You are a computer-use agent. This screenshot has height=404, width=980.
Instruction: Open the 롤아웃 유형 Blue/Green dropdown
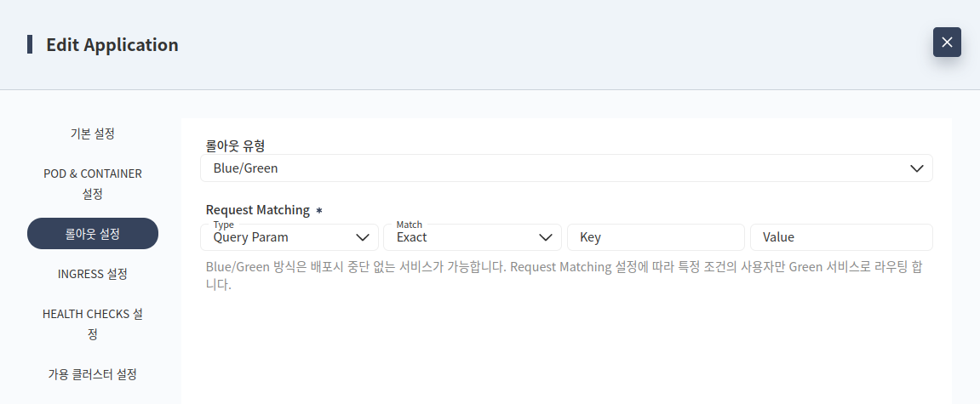pos(566,168)
